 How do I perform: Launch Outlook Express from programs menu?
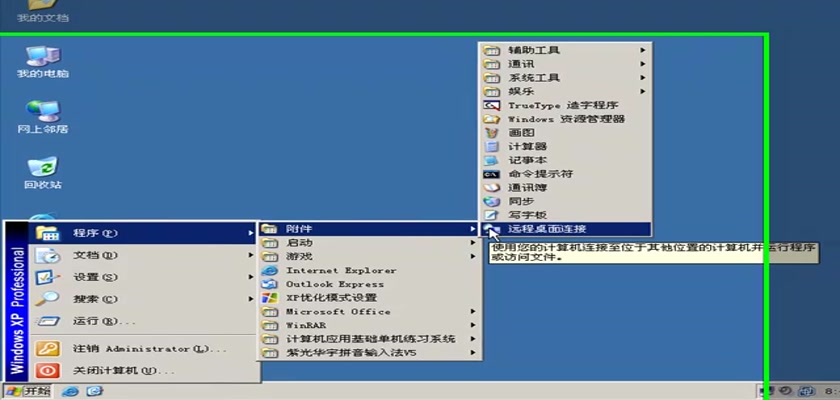click(370, 284)
